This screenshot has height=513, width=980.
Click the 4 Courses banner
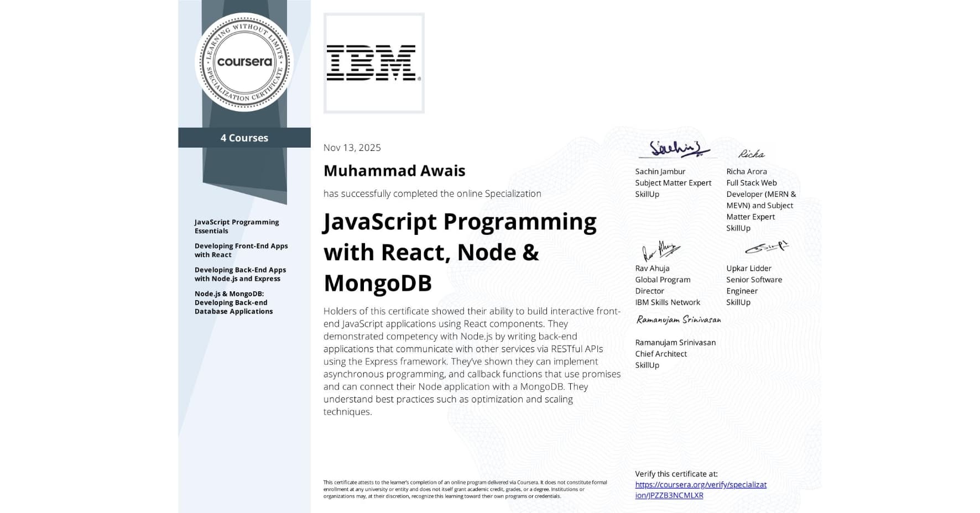click(x=244, y=138)
